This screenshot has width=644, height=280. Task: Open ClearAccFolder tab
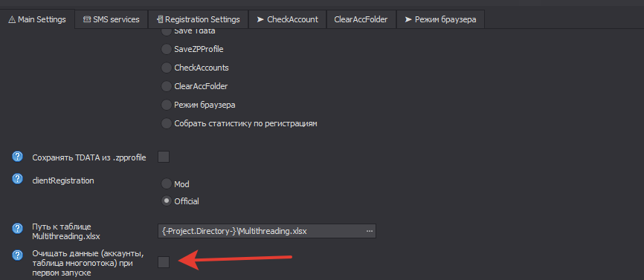point(361,19)
